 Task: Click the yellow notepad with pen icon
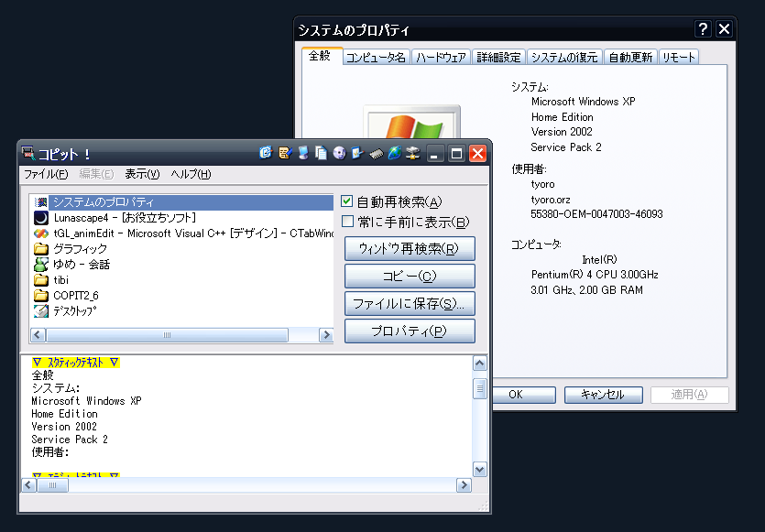tap(285, 153)
